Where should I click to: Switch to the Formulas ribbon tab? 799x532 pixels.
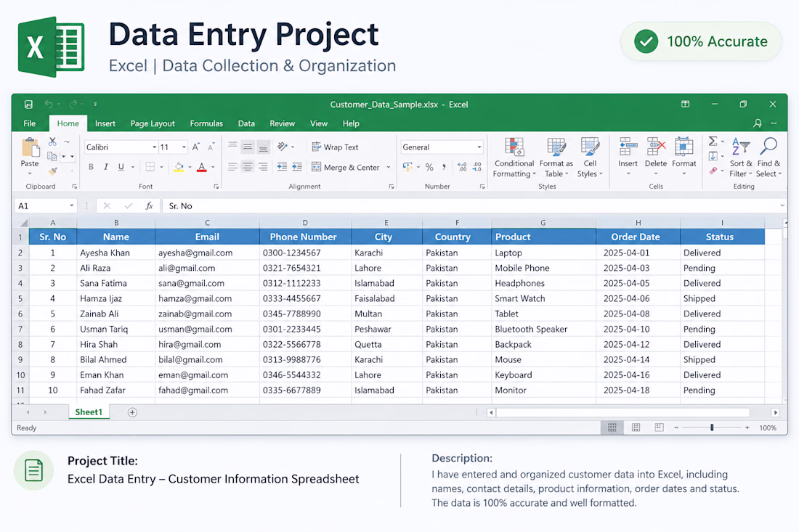coord(206,123)
